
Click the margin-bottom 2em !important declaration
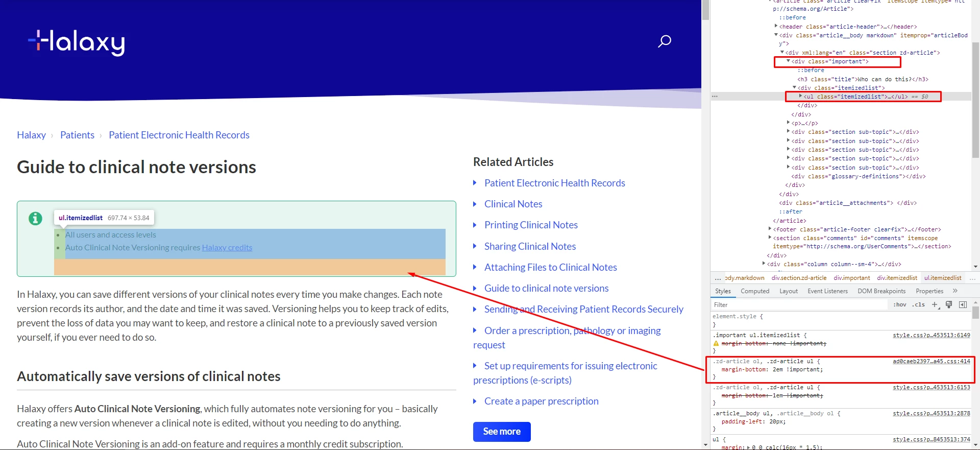(x=772, y=369)
